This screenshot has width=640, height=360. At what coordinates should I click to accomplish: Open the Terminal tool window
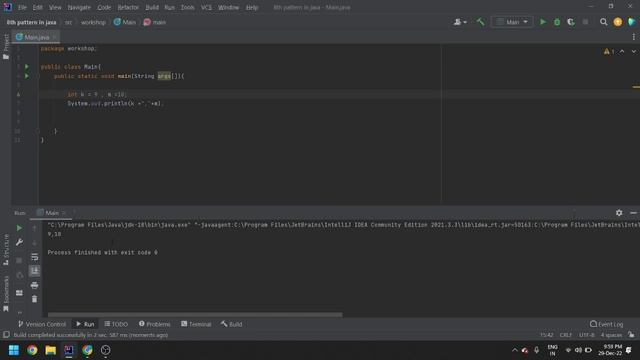point(196,324)
